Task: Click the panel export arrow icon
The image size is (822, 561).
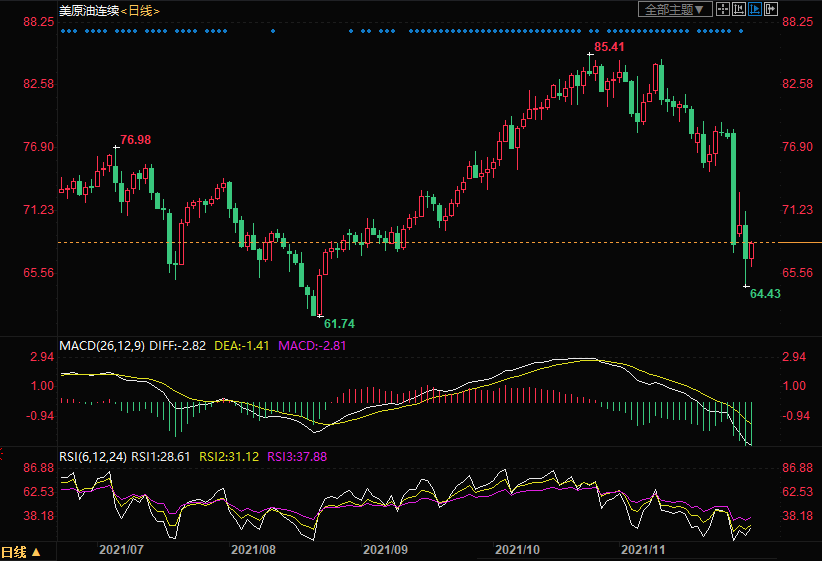Action: [770, 9]
